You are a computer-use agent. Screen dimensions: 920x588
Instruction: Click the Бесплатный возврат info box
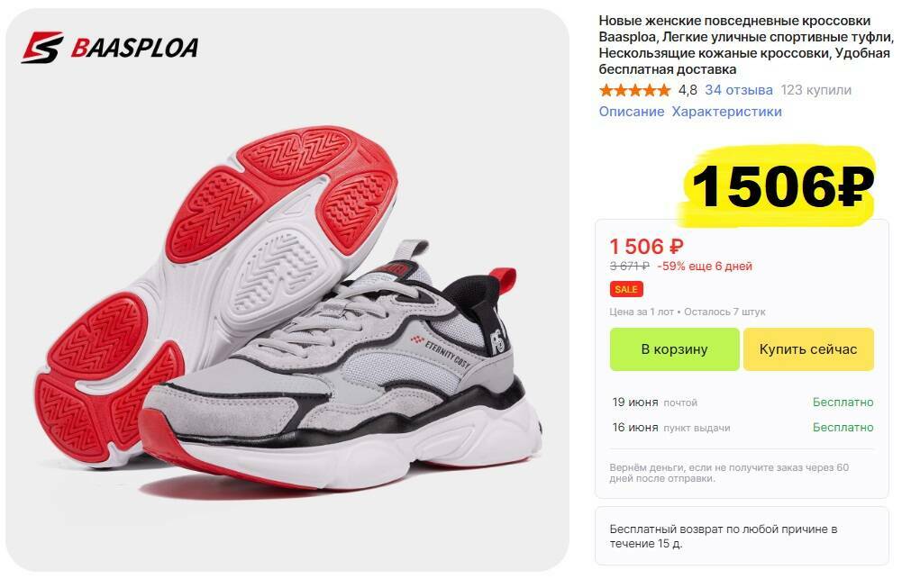tap(742, 536)
